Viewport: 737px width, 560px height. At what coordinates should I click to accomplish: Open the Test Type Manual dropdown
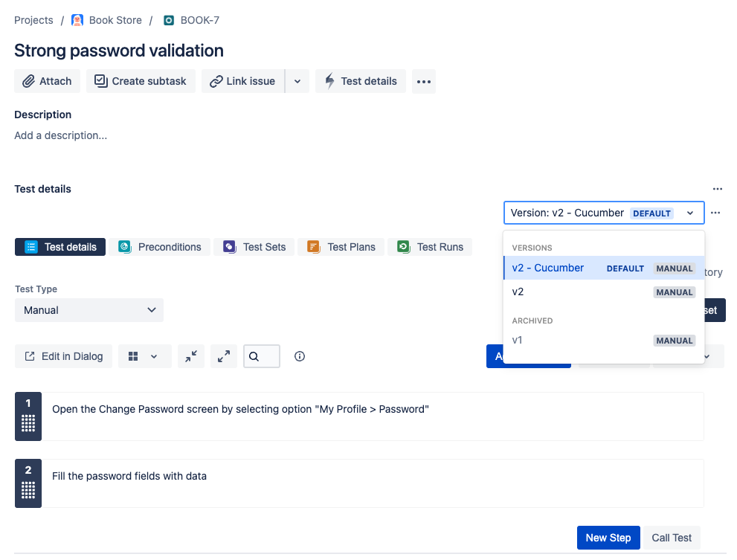(89, 310)
